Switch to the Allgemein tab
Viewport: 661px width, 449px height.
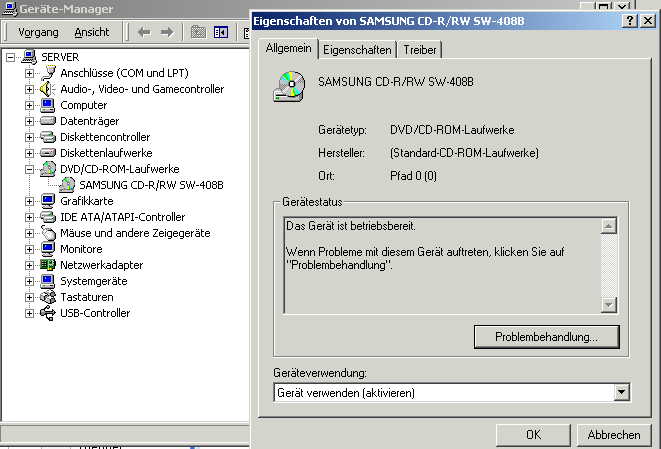[x=288, y=48]
